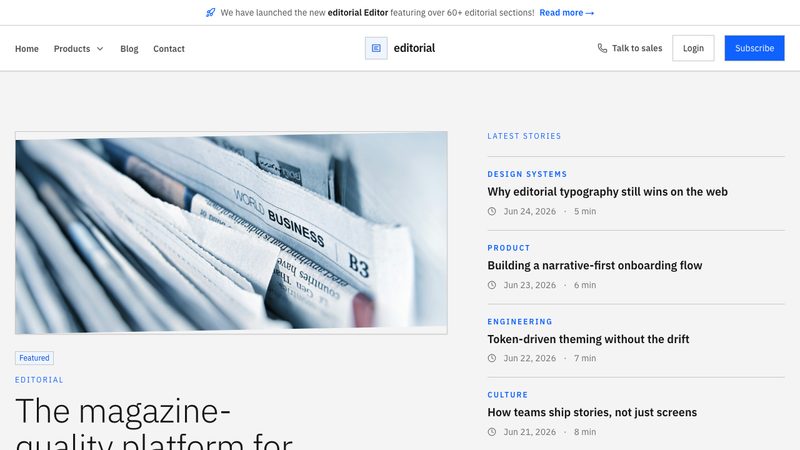Expand the Products dropdown chevron
The image size is (800, 450).
pos(100,49)
